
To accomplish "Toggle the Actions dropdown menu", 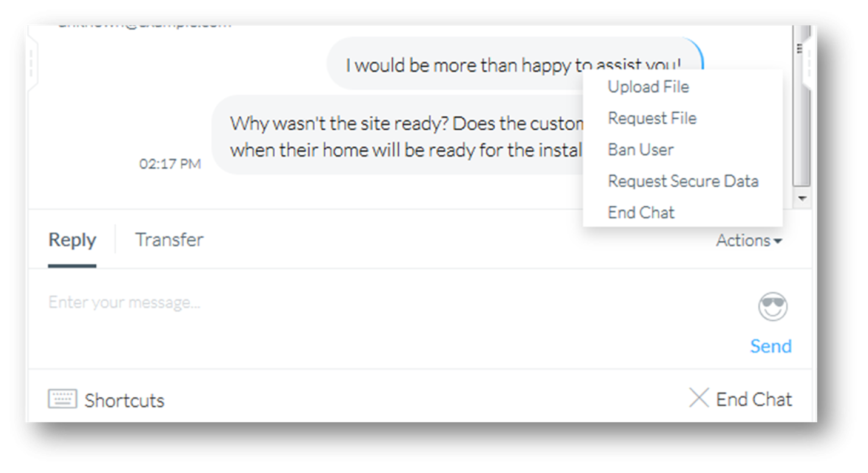I will (749, 241).
